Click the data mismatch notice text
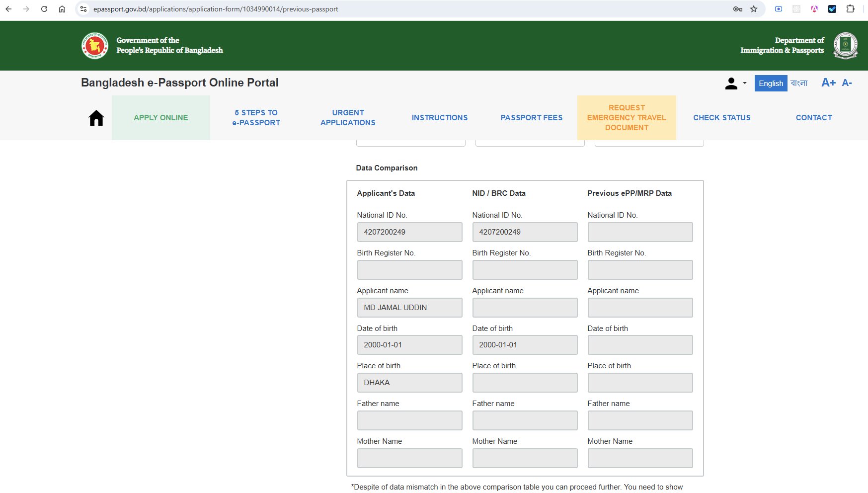 [517, 487]
